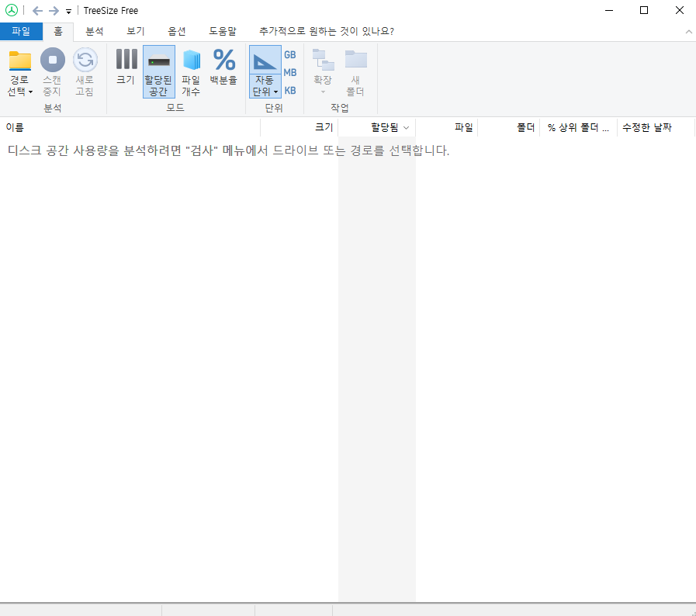Open the 경로 선택 folder icon
Image resolution: width=696 pixels, height=616 pixels.
(x=20, y=61)
